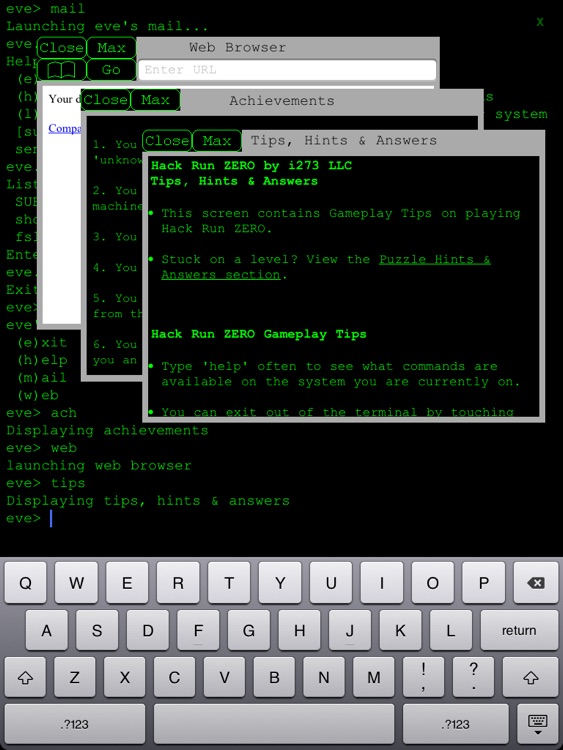Open the Puzzle Hints & Answers section link
The width and height of the screenshot is (563, 750).
[x=326, y=267]
